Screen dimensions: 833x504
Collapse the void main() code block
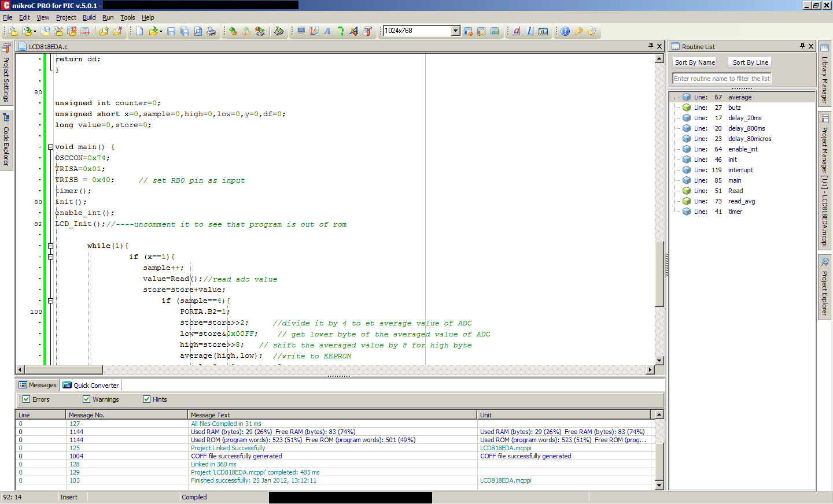(x=50, y=147)
